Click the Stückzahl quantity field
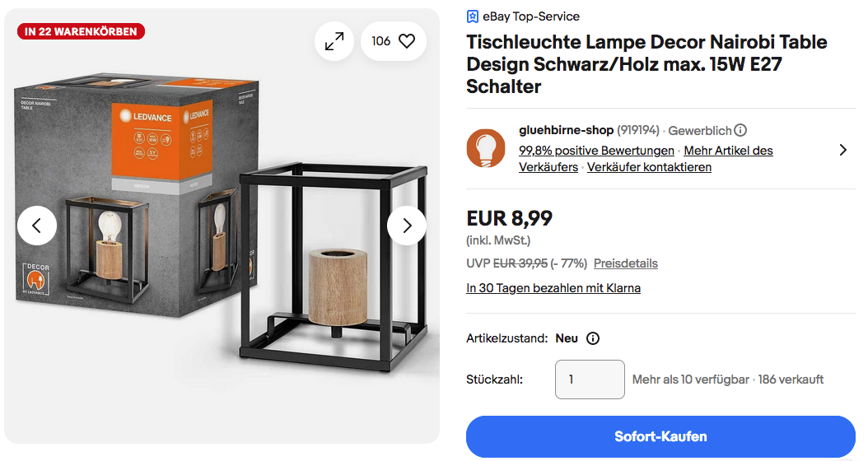The image size is (868, 461). (590, 380)
